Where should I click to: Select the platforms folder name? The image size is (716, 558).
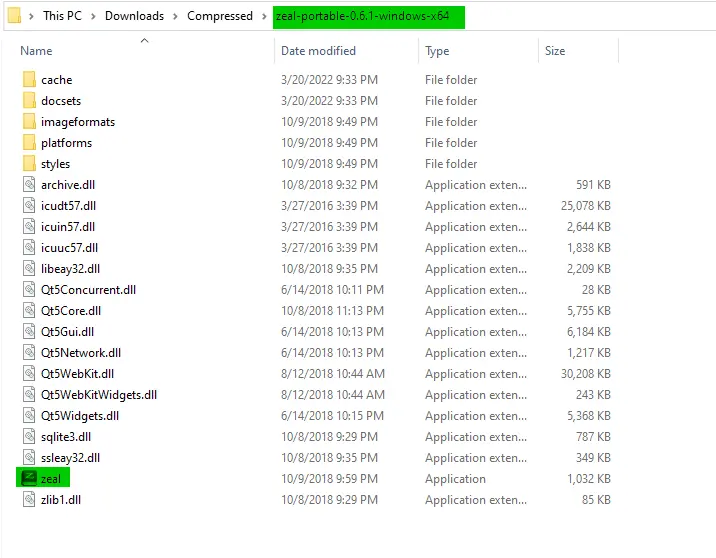click(66, 143)
